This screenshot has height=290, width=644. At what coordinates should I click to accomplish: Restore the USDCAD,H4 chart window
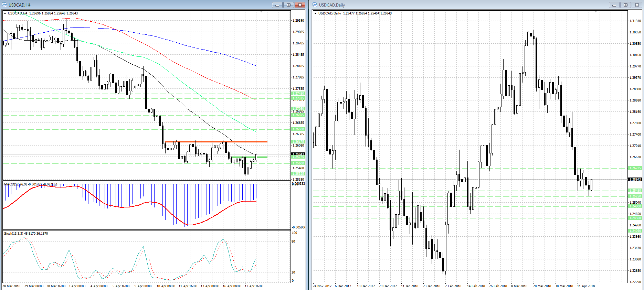click(x=288, y=5)
